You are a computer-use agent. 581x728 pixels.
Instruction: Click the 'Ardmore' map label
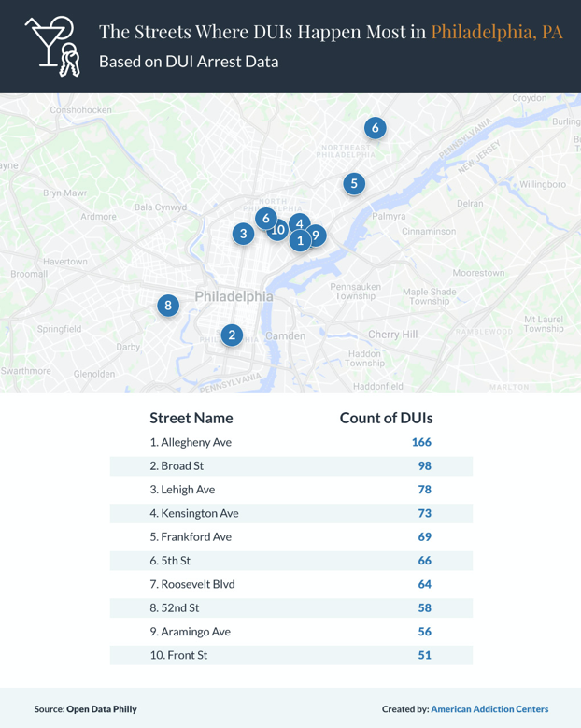pyautogui.click(x=98, y=217)
